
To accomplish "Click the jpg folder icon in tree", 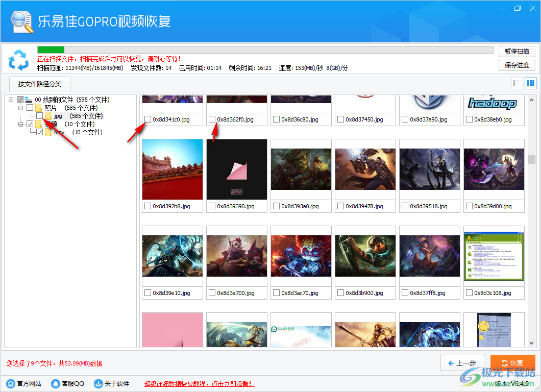I will coord(48,116).
